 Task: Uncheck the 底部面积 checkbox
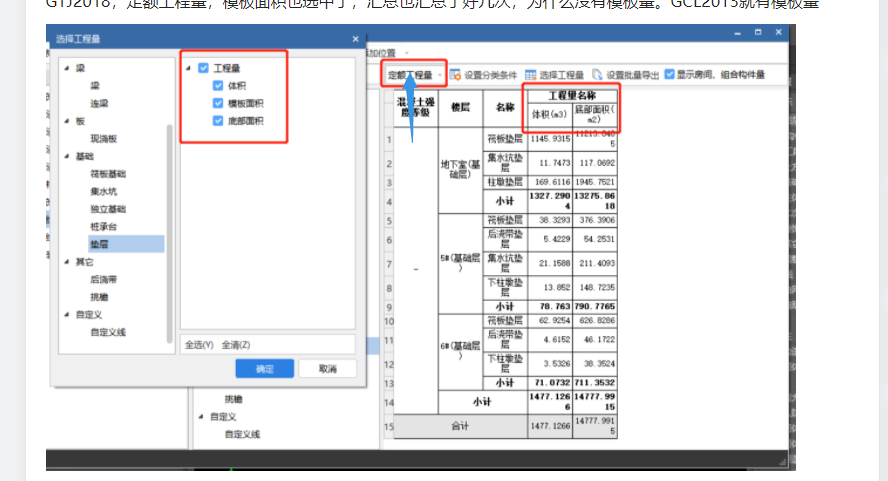[x=218, y=121]
